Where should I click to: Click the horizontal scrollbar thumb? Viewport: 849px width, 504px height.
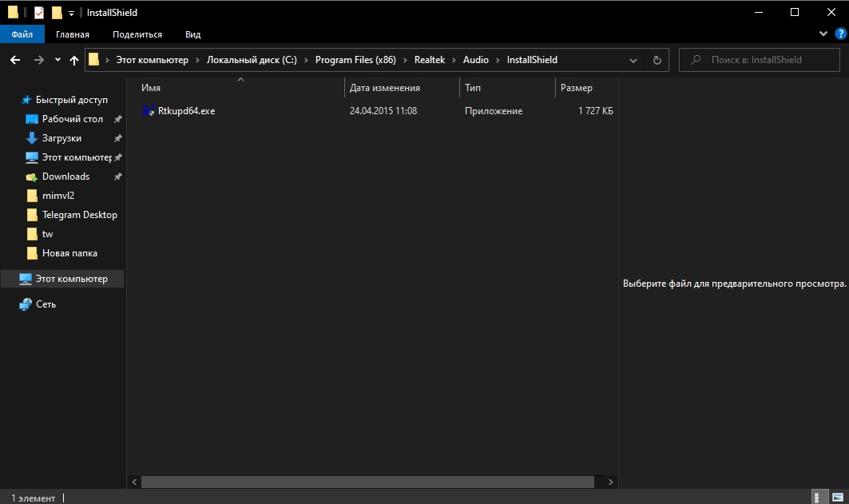tap(367, 482)
